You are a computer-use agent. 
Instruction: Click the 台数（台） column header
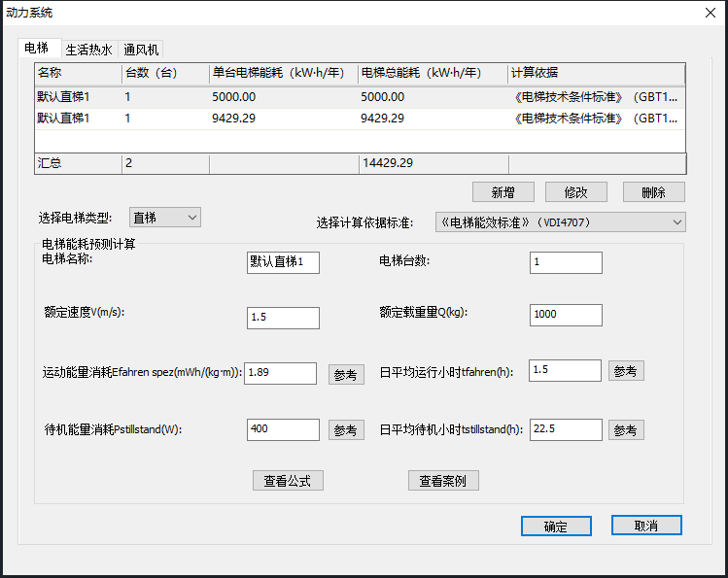coord(166,73)
